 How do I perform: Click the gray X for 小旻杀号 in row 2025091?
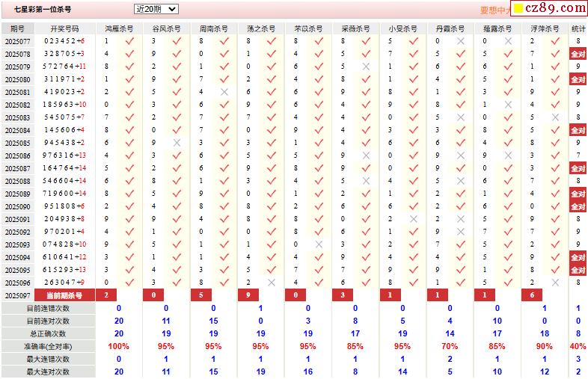point(414,219)
